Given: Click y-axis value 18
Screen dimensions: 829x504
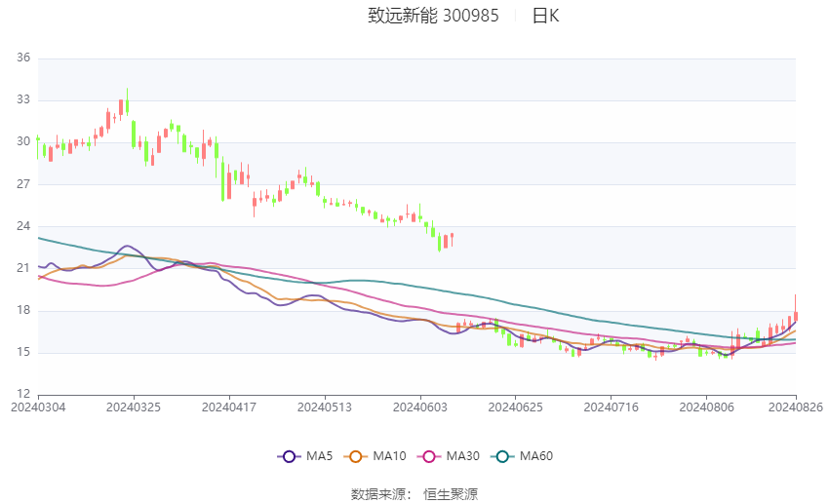Looking at the screenshot, I should 23,310.
